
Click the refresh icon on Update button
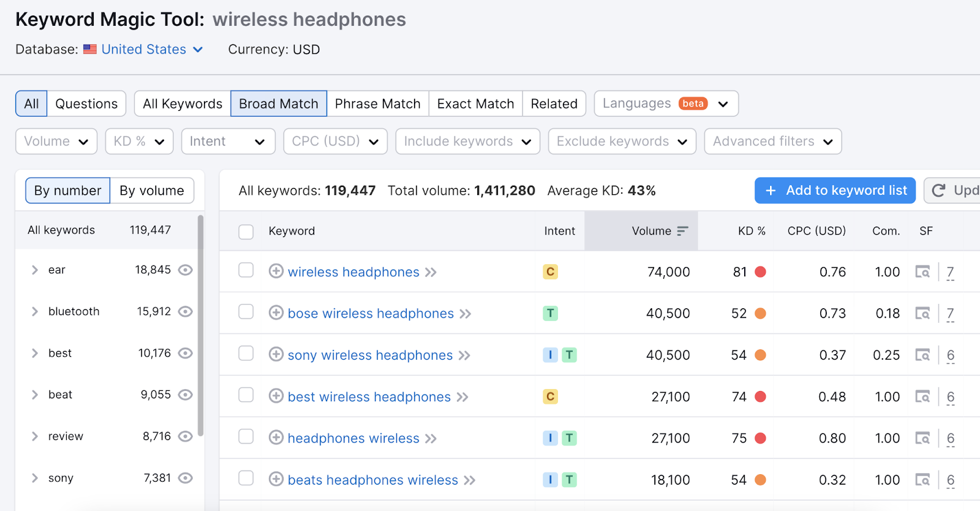click(938, 191)
